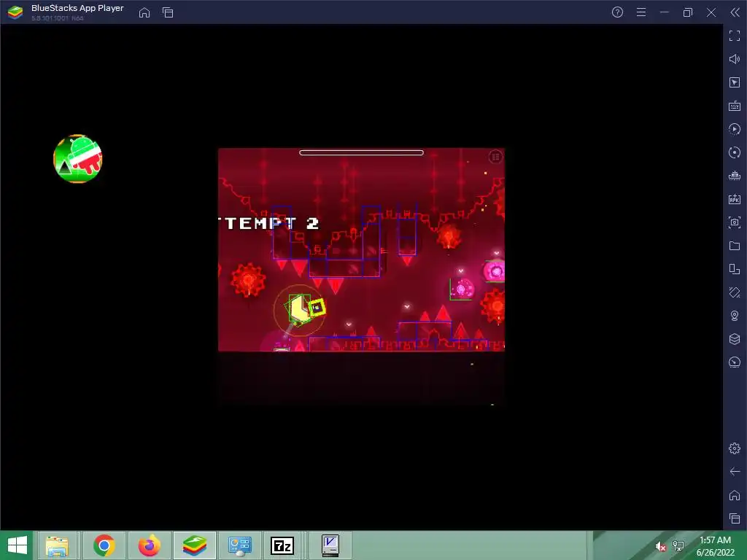Screen dimensions: 747x560
Task: Launch Google Chrome from taskbar
Action: (104, 545)
